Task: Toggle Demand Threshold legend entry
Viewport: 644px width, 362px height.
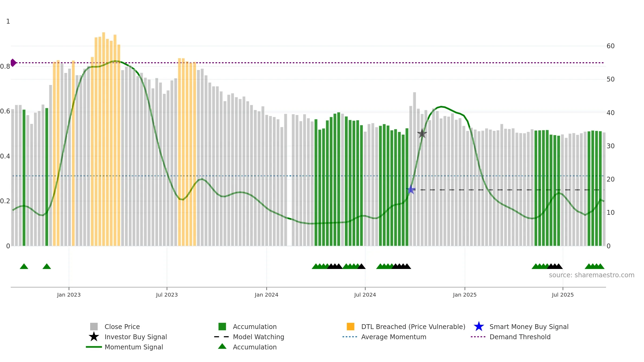Action: (511, 337)
